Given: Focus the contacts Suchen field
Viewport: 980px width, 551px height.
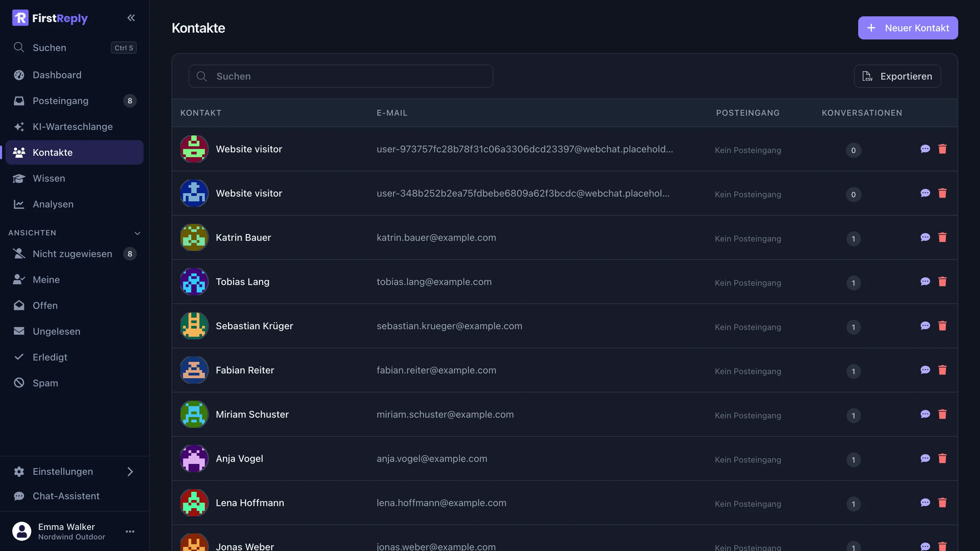Looking at the screenshot, I should (x=341, y=76).
